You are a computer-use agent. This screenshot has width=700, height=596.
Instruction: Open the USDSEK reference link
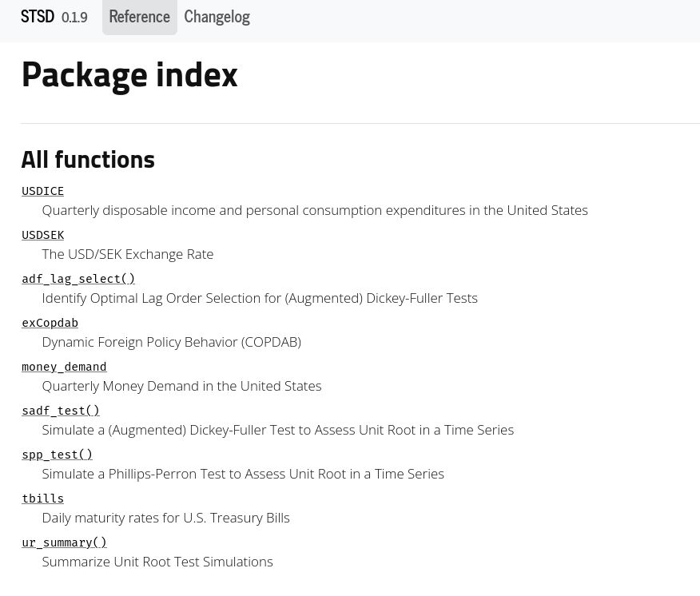coord(42,235)
